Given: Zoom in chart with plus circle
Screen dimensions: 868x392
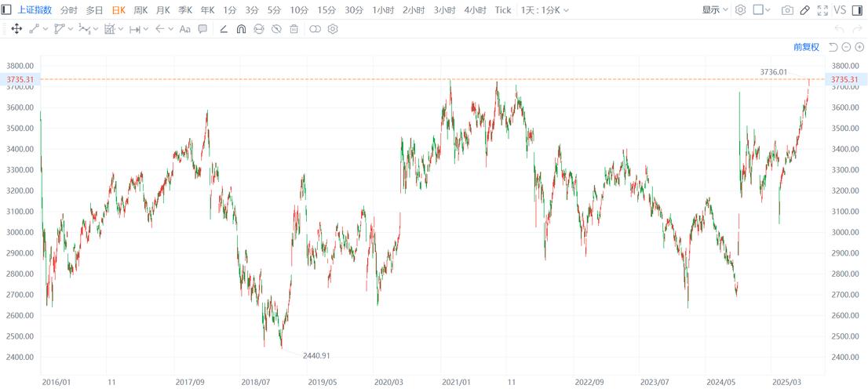Looking at the screenshot, I should pyautogui.click(x=859, y=47).
